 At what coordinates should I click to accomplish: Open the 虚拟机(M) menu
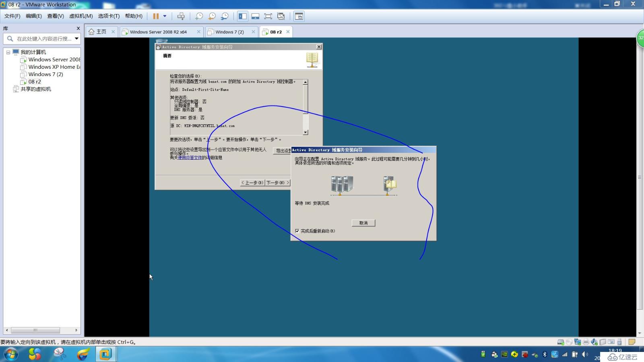point(81,16)
